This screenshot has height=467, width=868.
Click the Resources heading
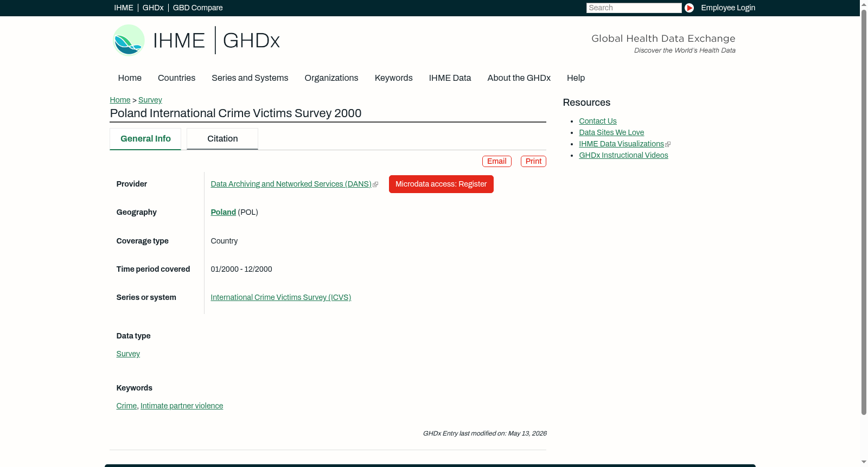pyautogui.click(x=586, y=103)
